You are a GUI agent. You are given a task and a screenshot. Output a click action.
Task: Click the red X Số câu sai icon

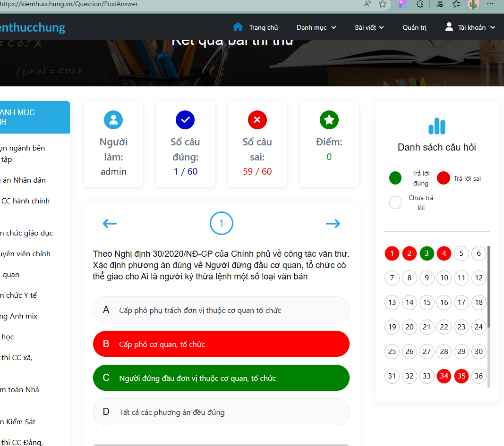tap(257, 120)
